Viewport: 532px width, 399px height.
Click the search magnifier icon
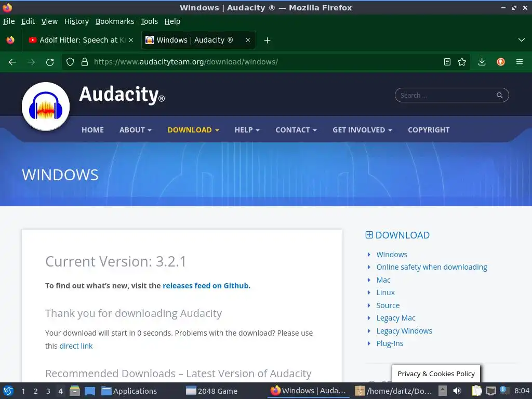coord(499,96)
